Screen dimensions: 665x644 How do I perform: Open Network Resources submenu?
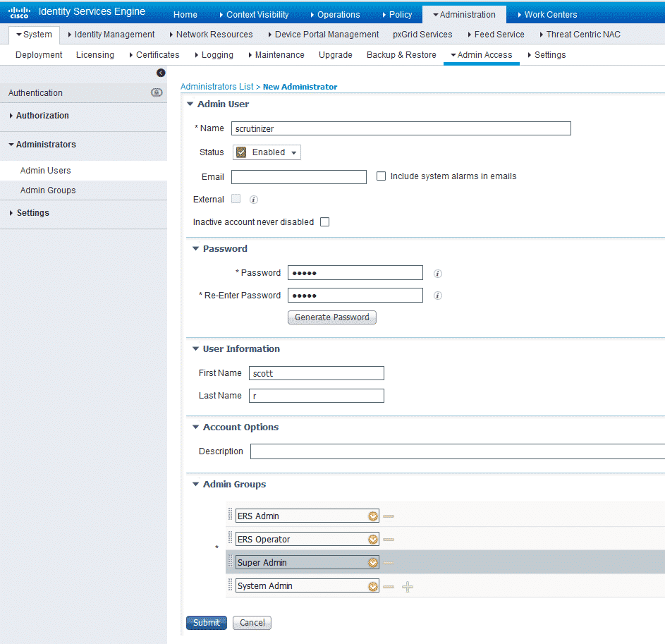[211, 35]
